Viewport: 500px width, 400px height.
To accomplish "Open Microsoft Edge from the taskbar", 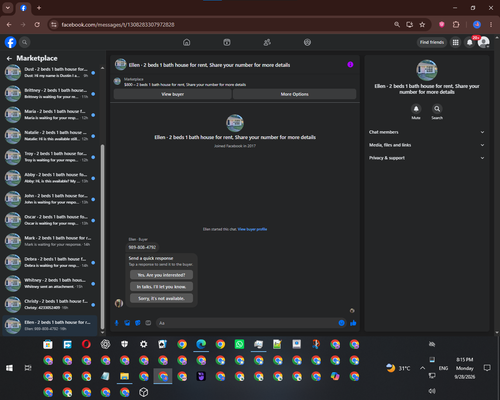I will pyautogui.click(x=201, y=344).
